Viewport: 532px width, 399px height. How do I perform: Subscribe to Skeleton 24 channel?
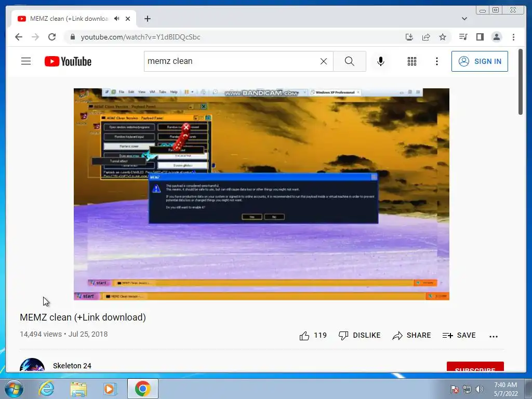tap(475, 367)
